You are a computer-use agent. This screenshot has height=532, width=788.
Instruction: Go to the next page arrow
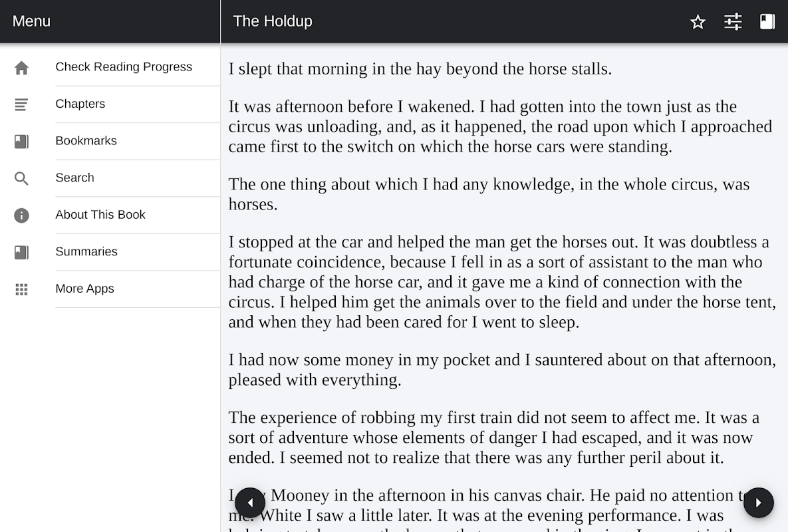758,503
